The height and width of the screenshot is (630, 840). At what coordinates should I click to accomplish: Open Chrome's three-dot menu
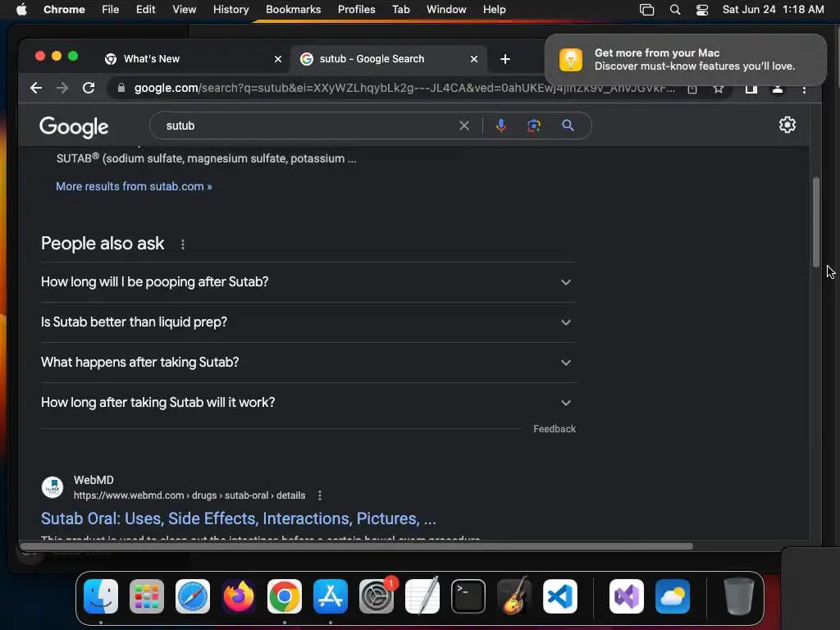pos(804,89)
